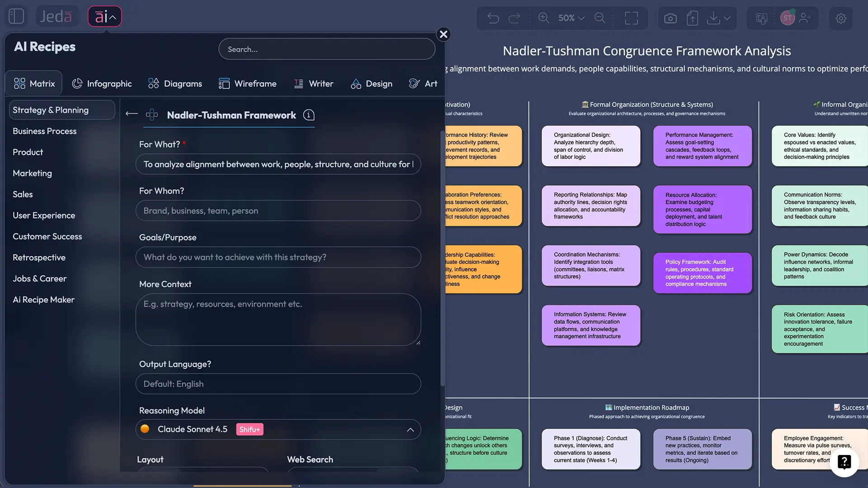
Task: Select the Ai Recipe Maker option
Action: 43,300
